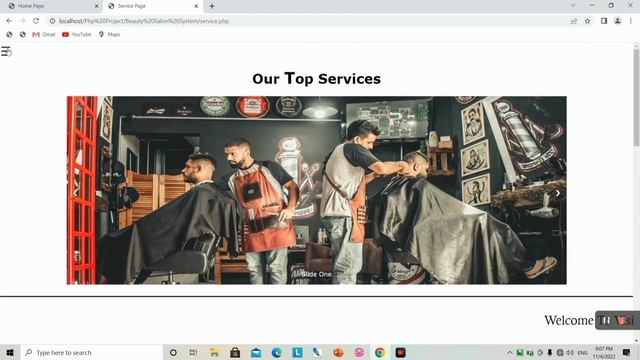Toggle the browser side panel
The width and height of the screenshot is (640, 360).
(x=604, y=21)
